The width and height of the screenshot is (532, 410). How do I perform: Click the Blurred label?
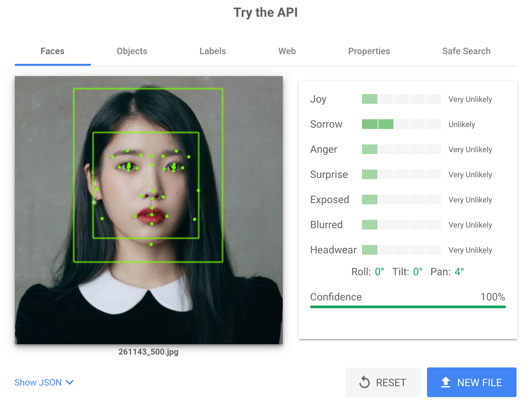tap(326, 225)
